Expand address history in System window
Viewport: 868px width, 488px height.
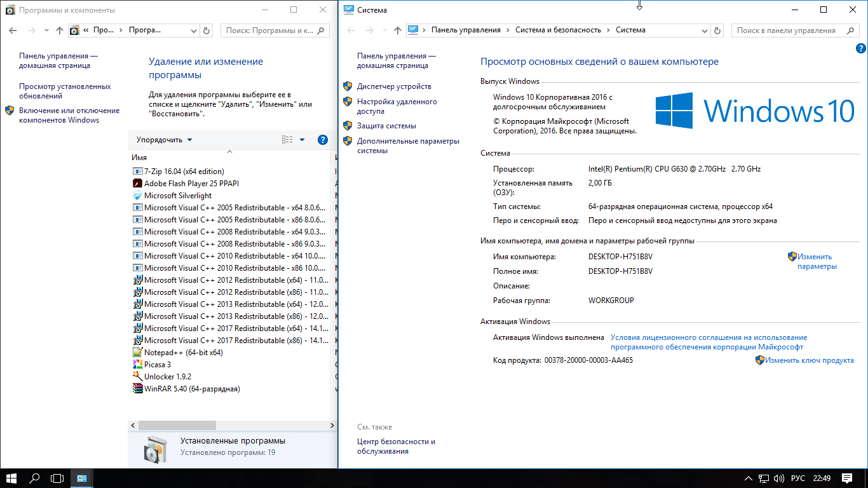705,30
